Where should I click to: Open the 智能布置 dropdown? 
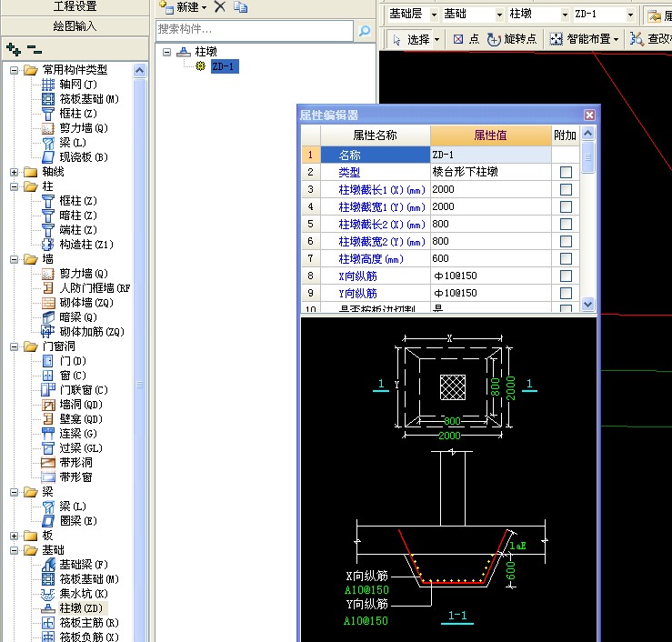pos(616,39)
